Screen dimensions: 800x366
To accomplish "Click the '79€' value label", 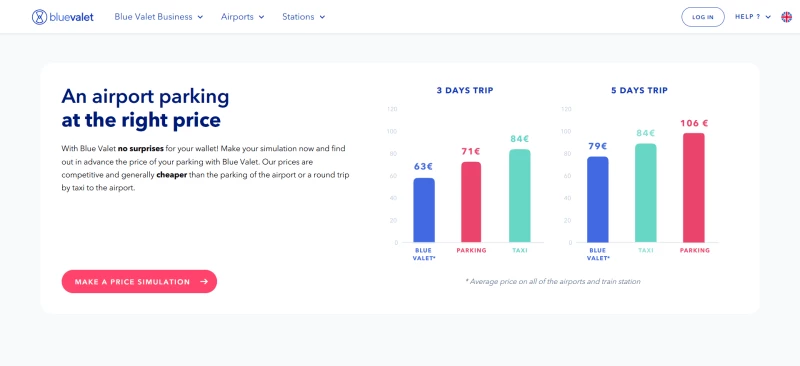I will (597, 146).
